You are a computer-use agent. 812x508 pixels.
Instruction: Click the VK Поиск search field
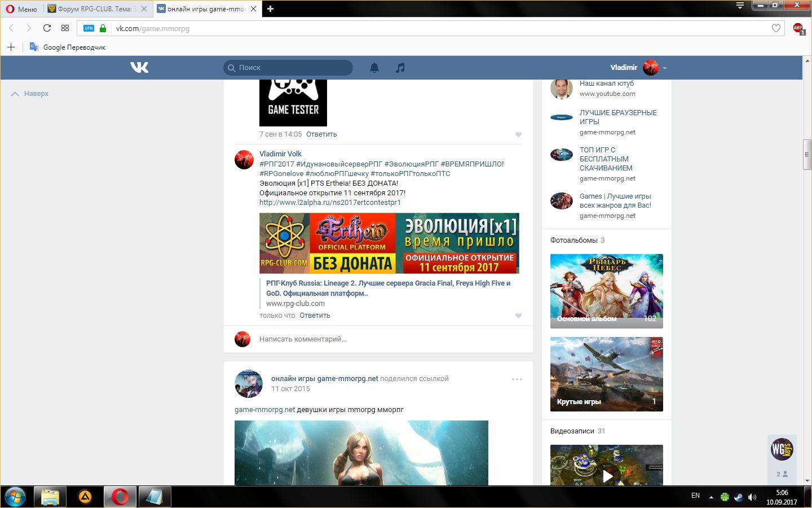(288, 68)
